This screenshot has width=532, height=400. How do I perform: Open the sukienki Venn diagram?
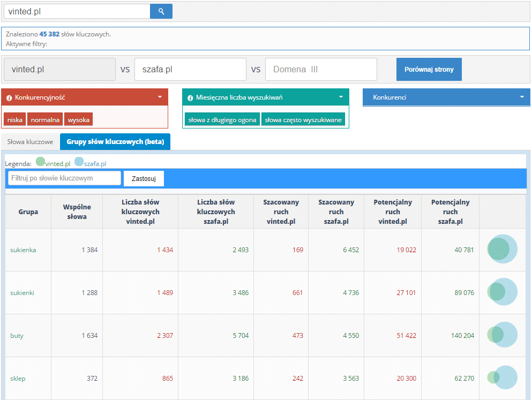coord(502,292)
